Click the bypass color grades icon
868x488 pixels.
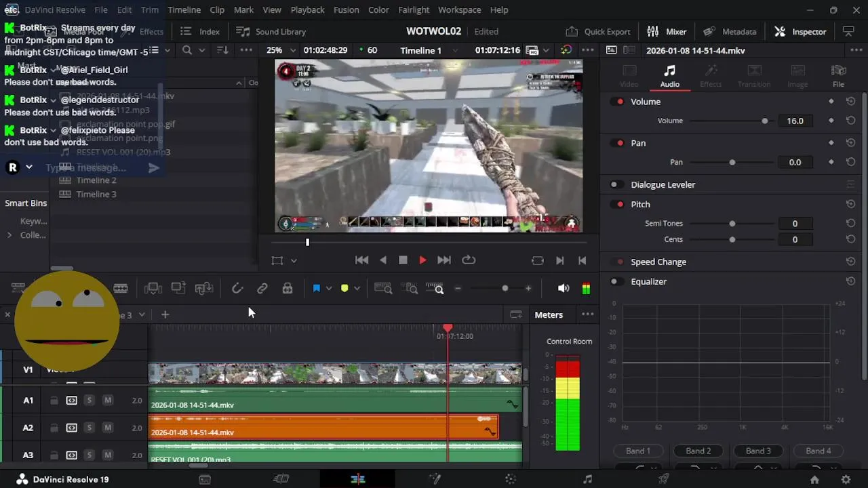[566, 50]
